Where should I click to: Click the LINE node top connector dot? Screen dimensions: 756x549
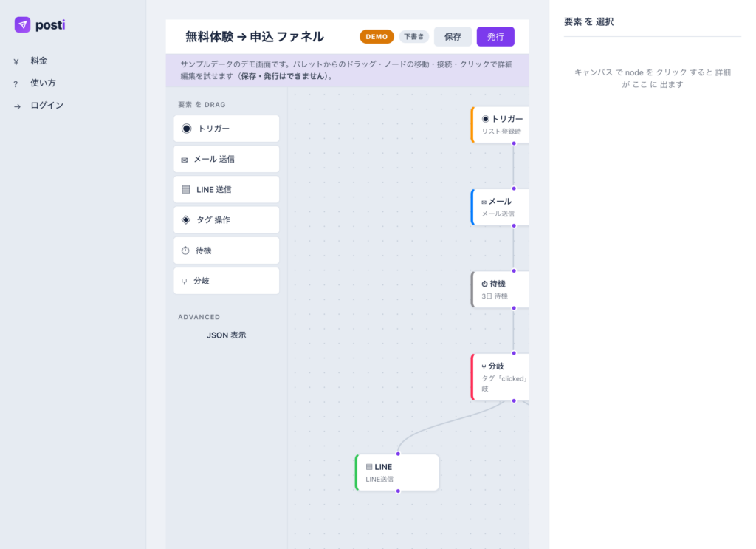[x=398, y=454]
